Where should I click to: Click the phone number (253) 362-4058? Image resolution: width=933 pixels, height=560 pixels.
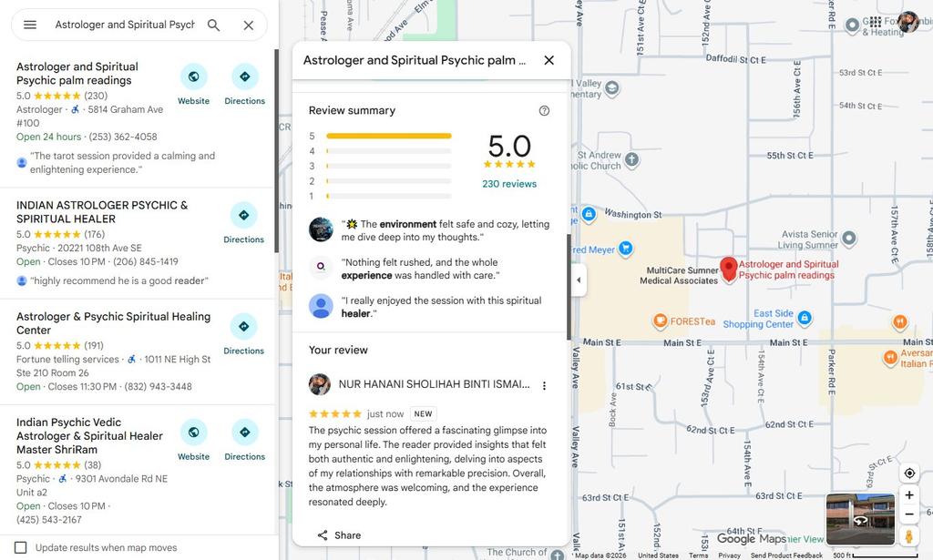click(x=123, y=137)
